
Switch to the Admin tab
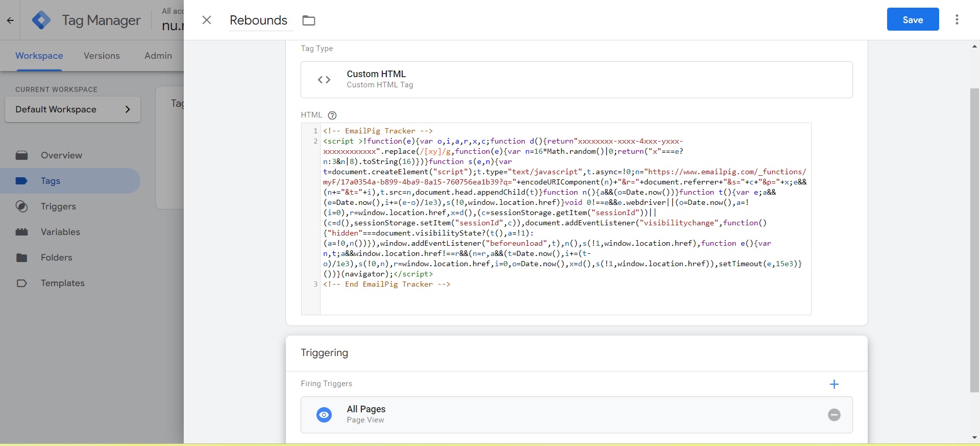click(x=158, y=56)
